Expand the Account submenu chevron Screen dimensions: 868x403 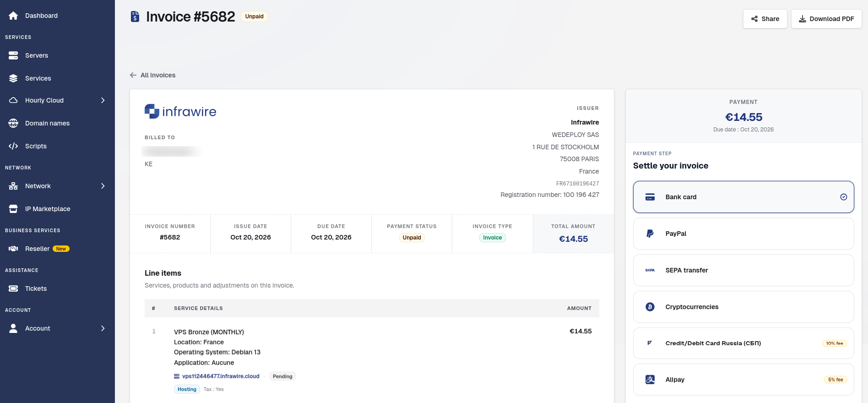click(x=103, y=328)
